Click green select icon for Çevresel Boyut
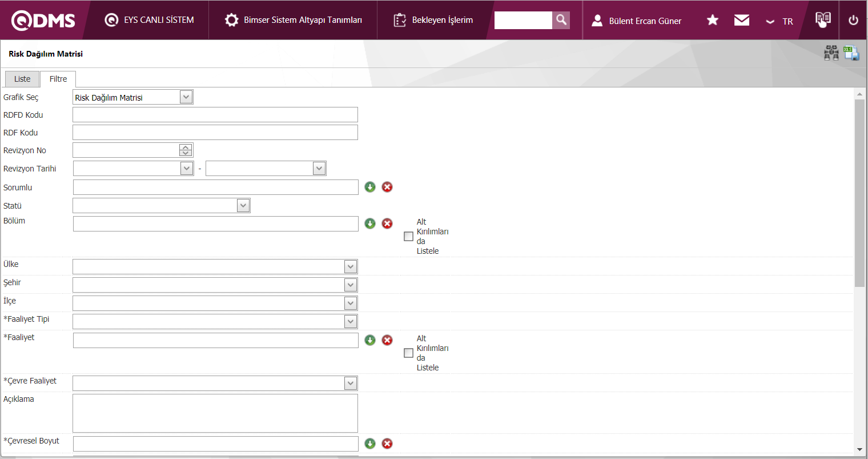The image size is (868, 459). [370, 444]
